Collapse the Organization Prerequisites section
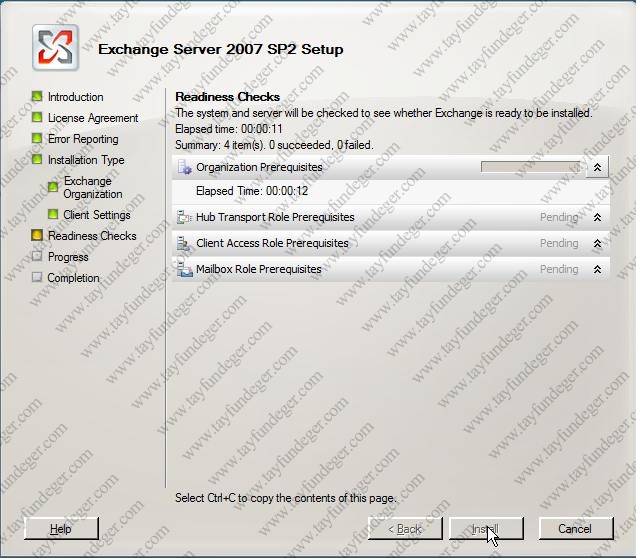The width and height of the screenshot is (636, 558). tap(597, 167)
